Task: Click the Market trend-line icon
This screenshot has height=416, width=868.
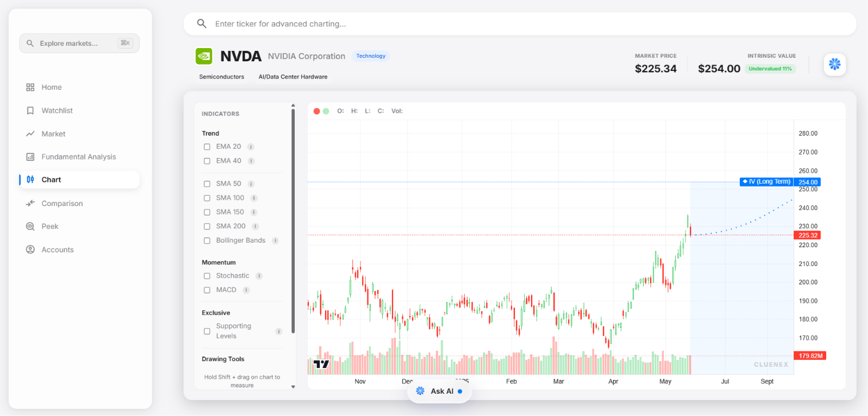Action: pyautogui.click(x=30, y=134)
